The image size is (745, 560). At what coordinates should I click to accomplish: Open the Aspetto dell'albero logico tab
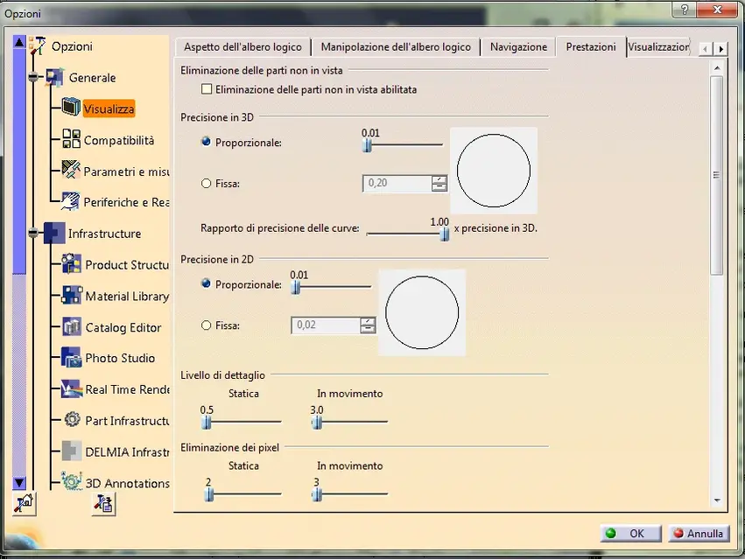[242, 47]
